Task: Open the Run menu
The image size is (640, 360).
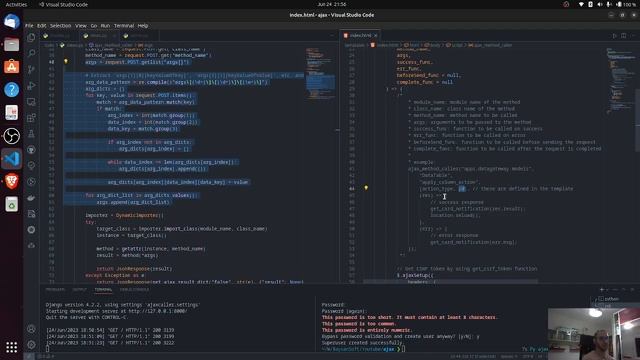Action: pos(105,25)
